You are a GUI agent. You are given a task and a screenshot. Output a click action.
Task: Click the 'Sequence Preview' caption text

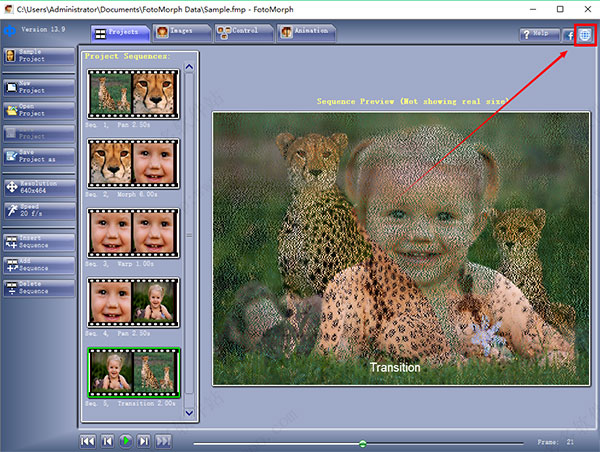coord(413,101)
